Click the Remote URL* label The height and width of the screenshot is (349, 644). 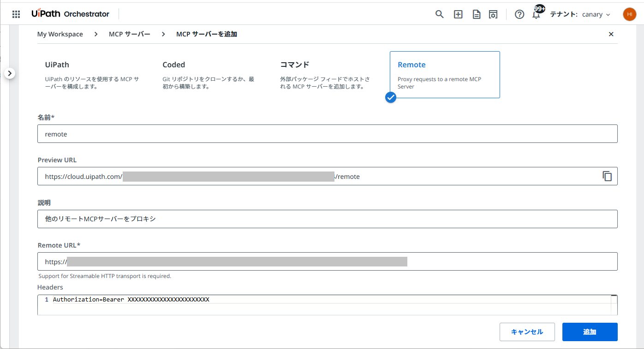[x=59, y=245]
